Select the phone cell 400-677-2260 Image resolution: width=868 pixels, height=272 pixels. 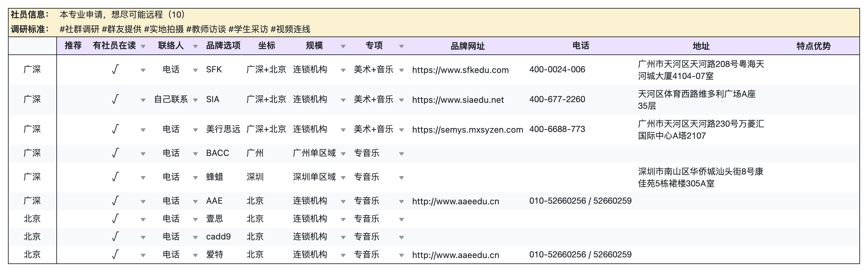tap(557, 99)
